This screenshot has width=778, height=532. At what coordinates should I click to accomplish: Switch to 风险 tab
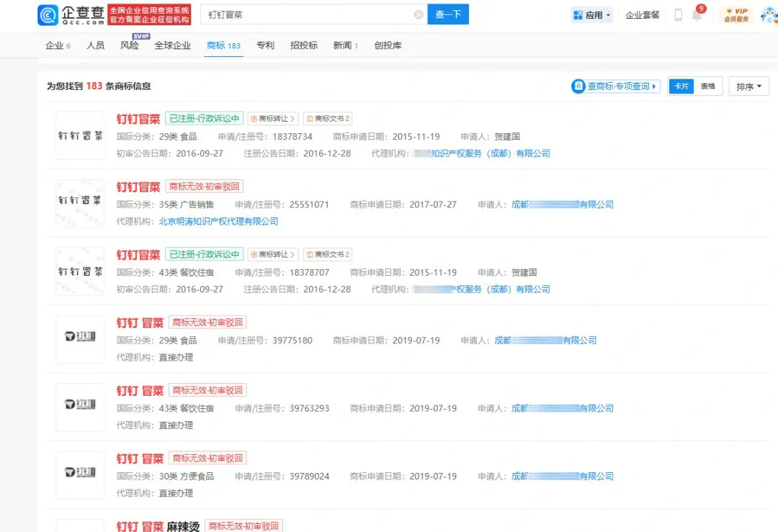130,45
